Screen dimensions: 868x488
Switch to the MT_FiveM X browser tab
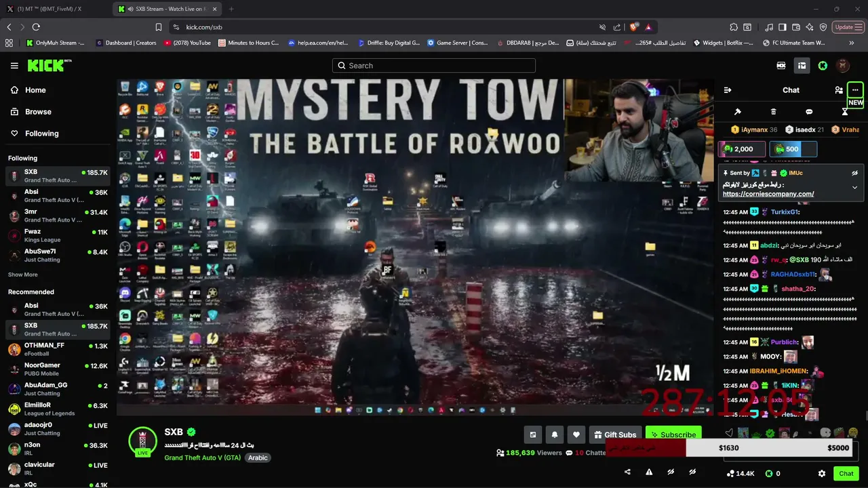click(x=56, y=9)
